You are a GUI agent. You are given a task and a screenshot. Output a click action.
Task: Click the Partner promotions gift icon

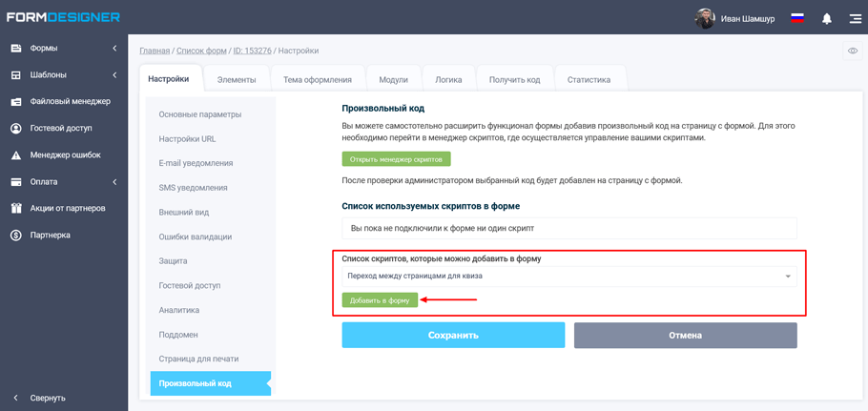click(x=16, y=208)
